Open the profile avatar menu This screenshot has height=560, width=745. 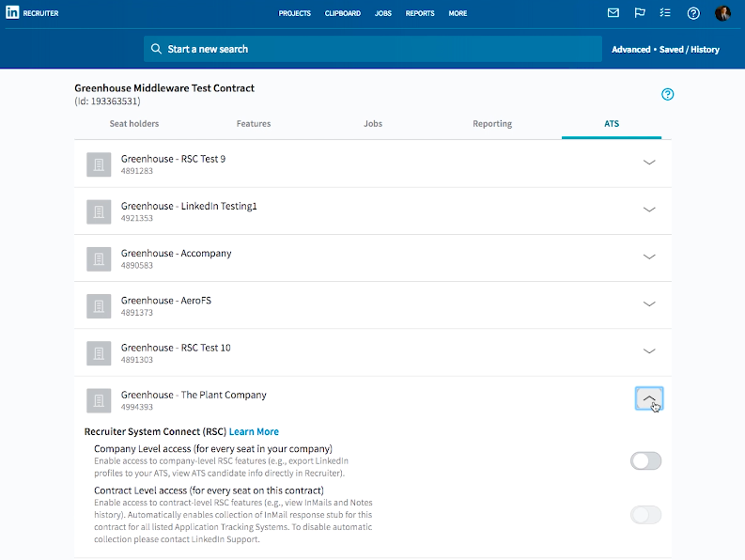tap(722, 13)
